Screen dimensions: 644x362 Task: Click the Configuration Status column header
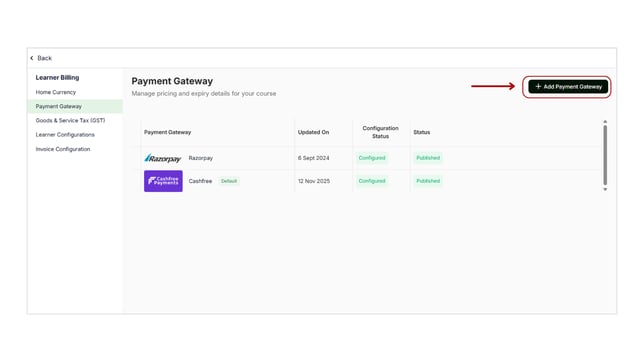point(380,132)
